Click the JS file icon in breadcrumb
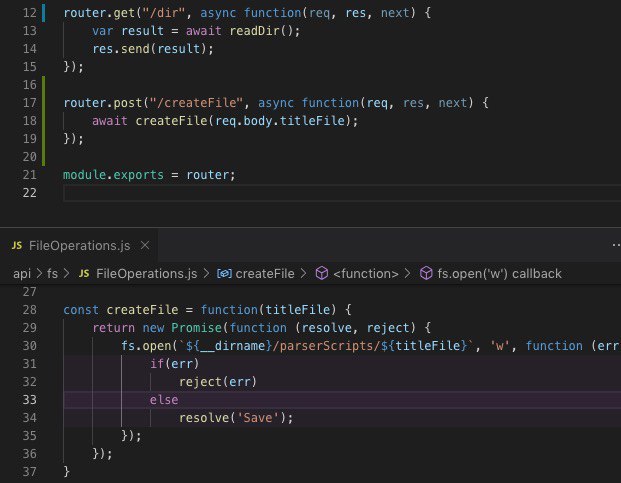This screenshot has height=483, width=621. tap(84, 273)
